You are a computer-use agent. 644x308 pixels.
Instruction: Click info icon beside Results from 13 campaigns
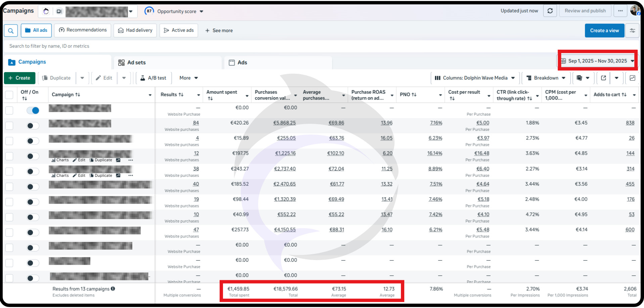coord(113,289)
